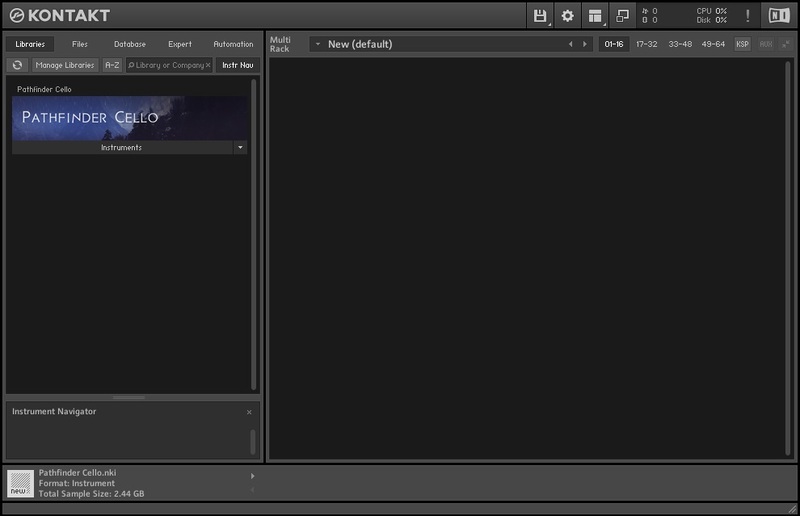This screenshot has height=516, width=800.
Task: Click the Multi Rack label
Action: [280, 44]
